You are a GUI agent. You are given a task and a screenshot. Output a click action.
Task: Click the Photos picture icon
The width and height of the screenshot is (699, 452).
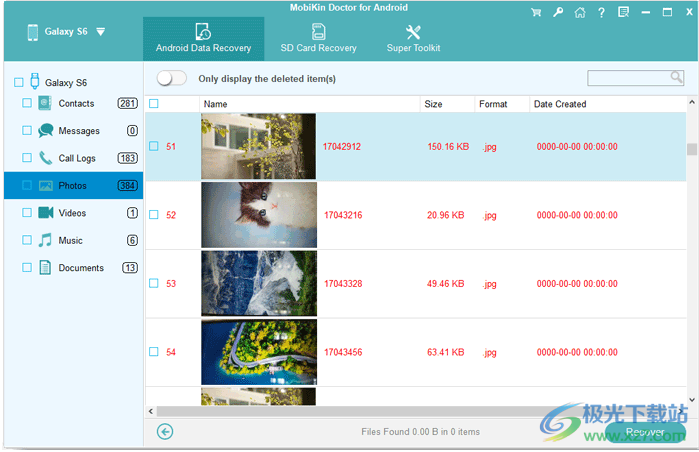pos(45,185)
